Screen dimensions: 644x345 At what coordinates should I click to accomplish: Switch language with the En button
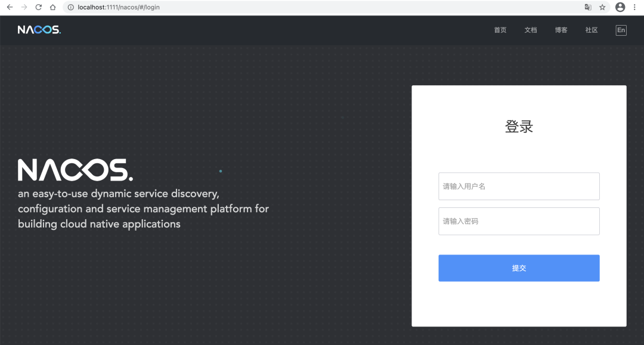(x=621, y=30)
